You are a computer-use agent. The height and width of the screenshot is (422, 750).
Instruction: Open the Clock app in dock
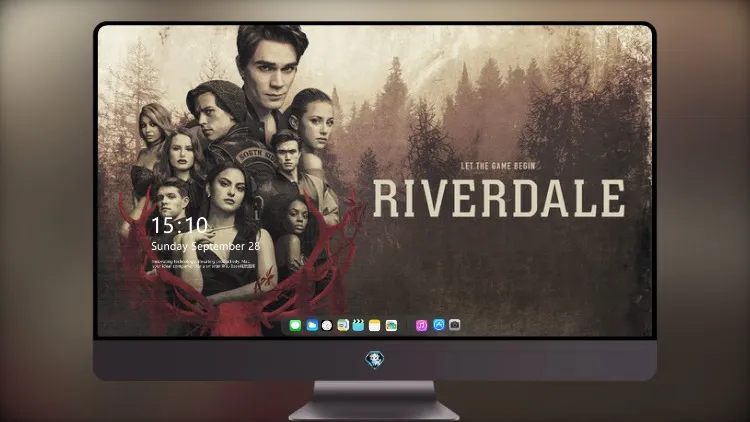click(x=327, y=325)
